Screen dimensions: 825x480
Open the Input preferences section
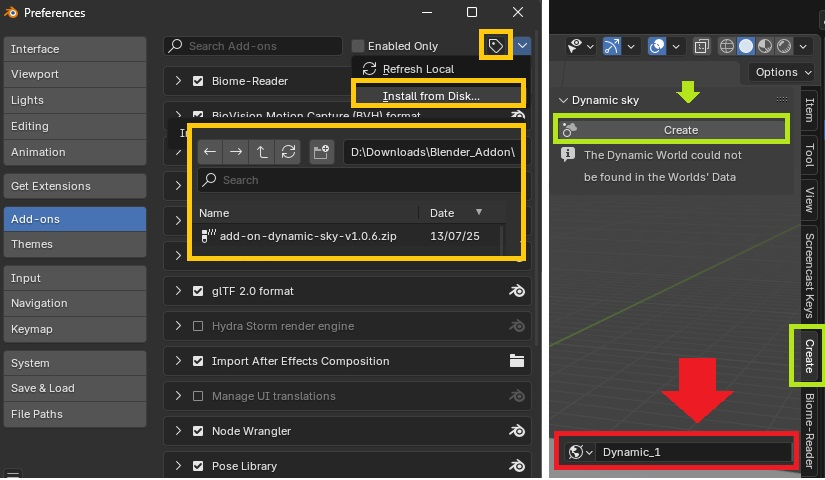(x=75, y=278)
